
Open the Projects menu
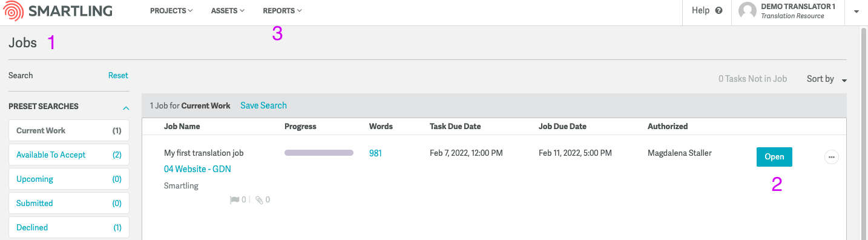[x=171, y=11]
